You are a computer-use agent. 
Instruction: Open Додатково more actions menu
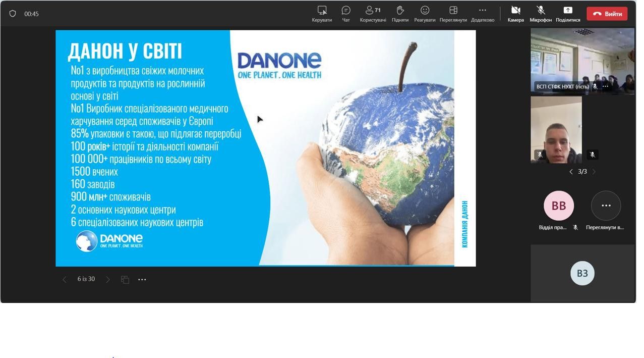point(483,14)
